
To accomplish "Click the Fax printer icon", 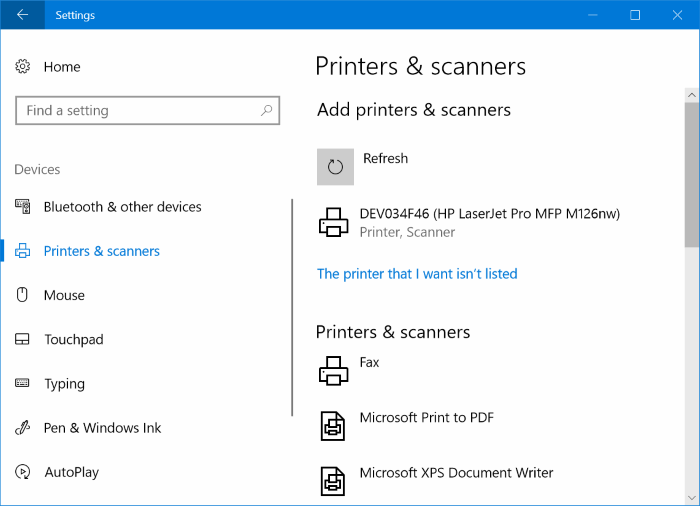I will pos(333,371).
